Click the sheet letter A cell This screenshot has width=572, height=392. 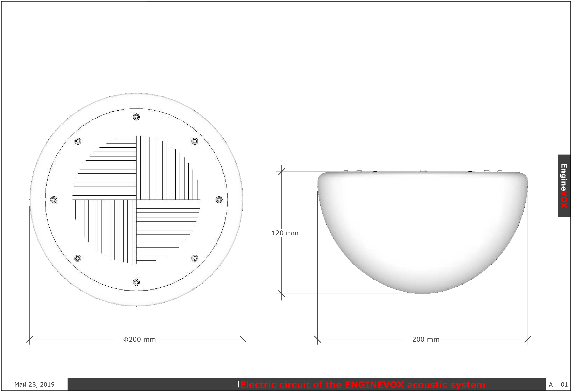tap(551, 385)
